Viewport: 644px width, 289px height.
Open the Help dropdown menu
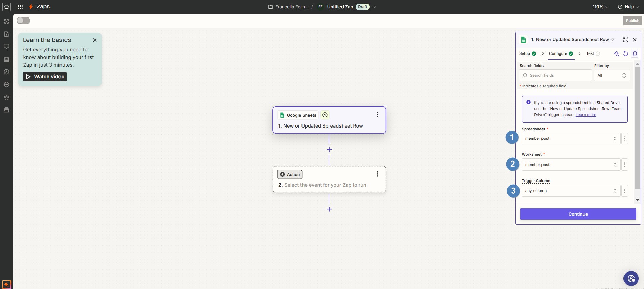tap(628, 7)
